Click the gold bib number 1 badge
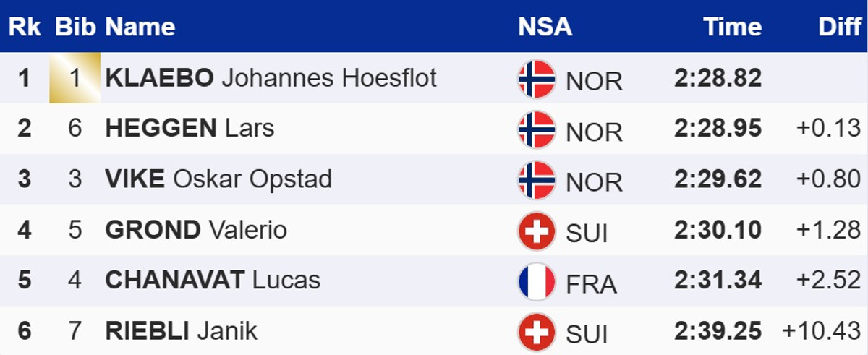This screenshot has height=355, width=868. click(x=75, y=77)
